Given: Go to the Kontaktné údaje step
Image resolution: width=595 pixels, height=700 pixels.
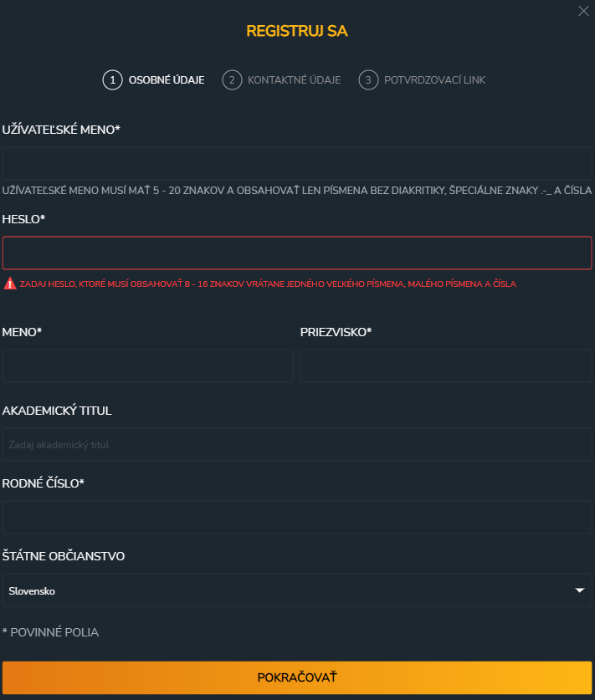Looking at the screenshot, I should [x=294, y=80].
